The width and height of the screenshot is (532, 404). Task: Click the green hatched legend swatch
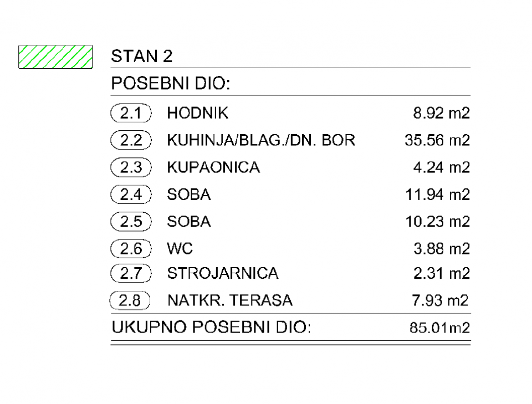click(55, 57)
